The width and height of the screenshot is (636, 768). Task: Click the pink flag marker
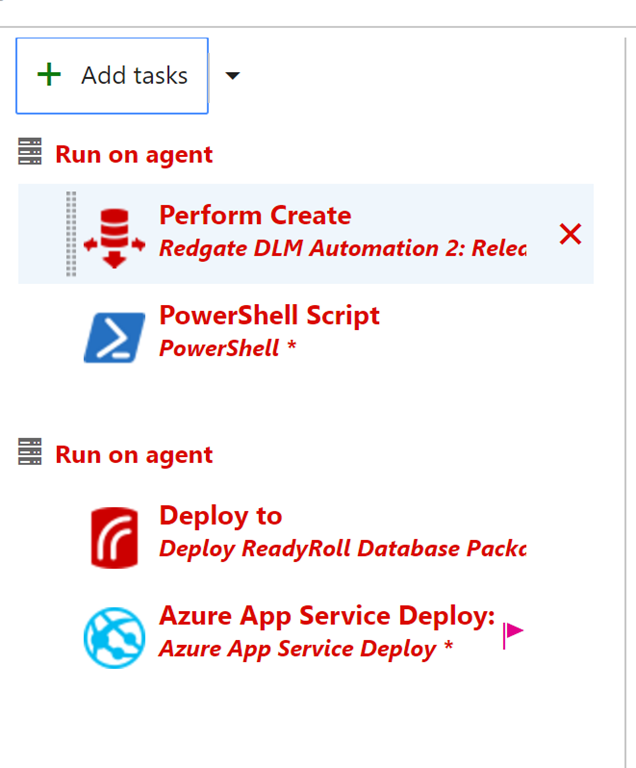click(x=512, y=632)
